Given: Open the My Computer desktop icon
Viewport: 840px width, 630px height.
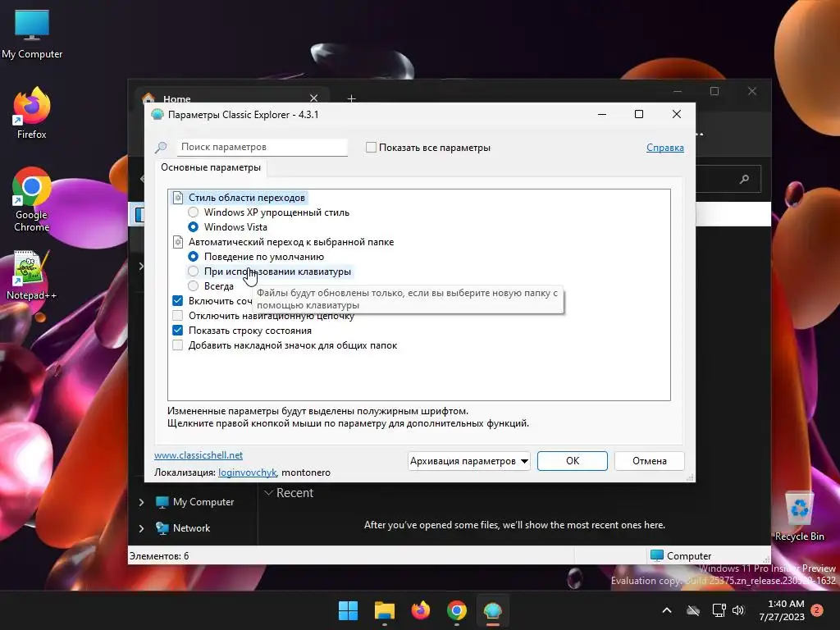Looking at the screenshot, I should coord(32,34).
